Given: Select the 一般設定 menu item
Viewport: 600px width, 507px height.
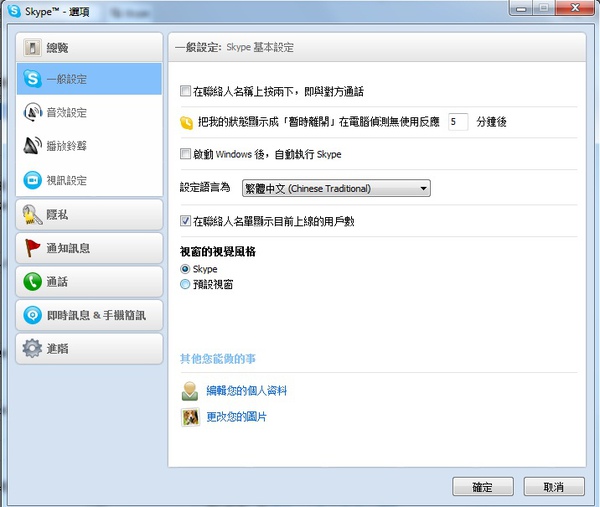Looking at the screenshot, I should pyautogui.click(x=89, y=79).
